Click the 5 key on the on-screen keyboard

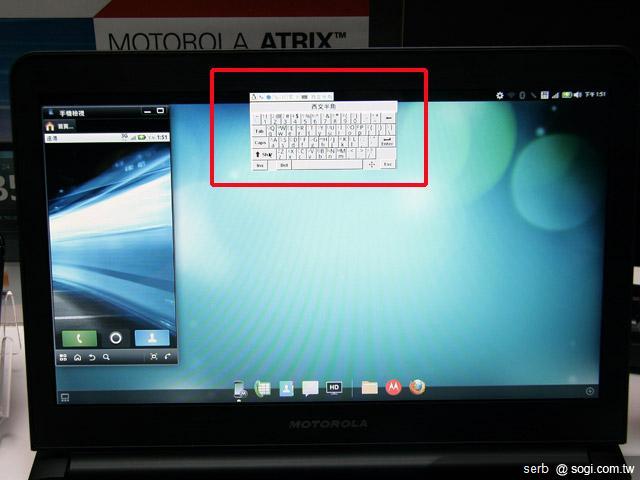[x=305, y=118]
